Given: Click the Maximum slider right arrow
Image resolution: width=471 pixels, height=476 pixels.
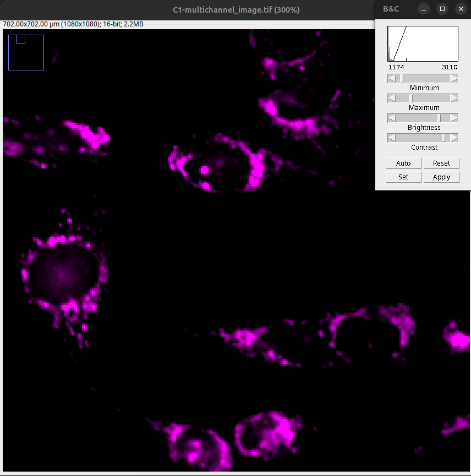Looking at the screenshot, I should pos(454,99).
